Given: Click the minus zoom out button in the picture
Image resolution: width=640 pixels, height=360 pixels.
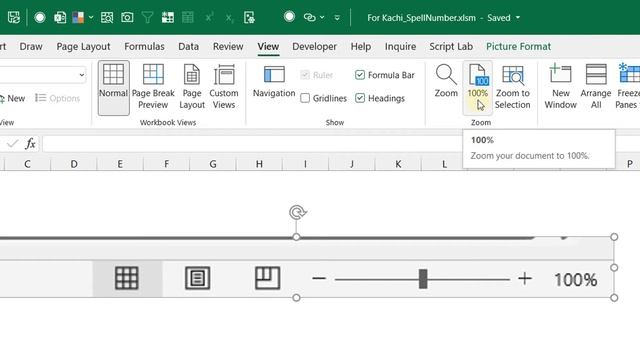Looking at the screenshot, I should click(x=319, y=279).
